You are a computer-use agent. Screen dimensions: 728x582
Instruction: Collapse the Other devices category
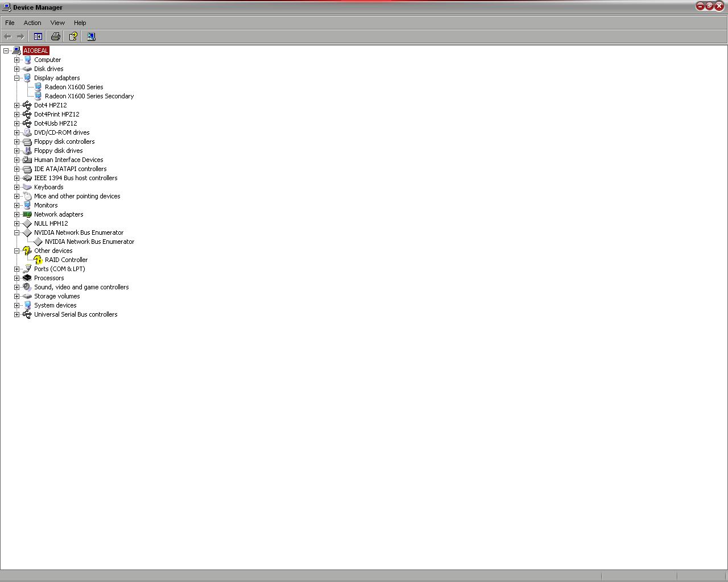(x=17, y=251)
